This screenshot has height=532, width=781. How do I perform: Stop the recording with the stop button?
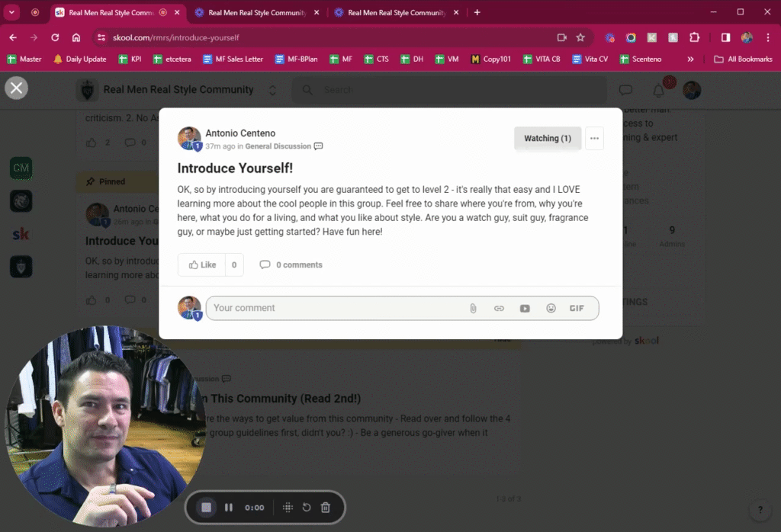[x=206, y=508]
